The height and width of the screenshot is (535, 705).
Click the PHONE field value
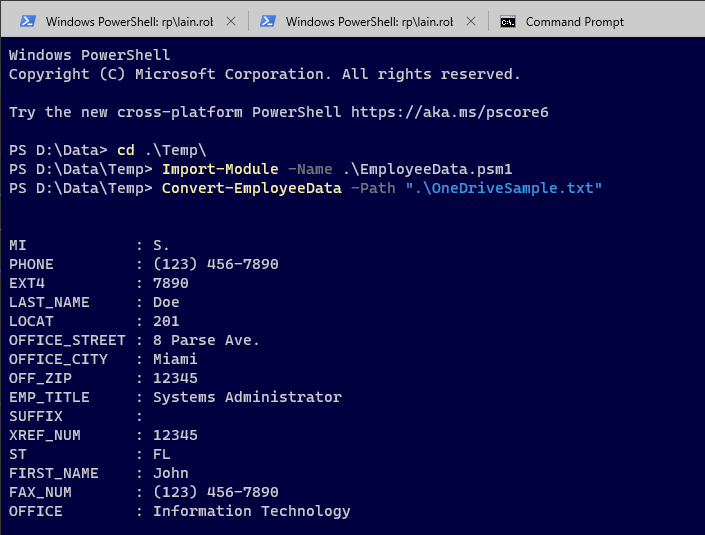tap(215, 264)
